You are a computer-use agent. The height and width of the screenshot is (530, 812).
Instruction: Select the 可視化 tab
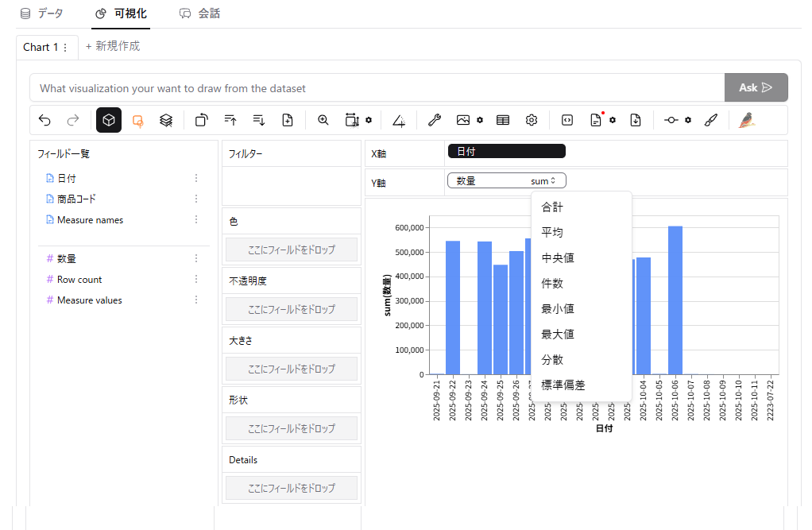tap(122, 14)
